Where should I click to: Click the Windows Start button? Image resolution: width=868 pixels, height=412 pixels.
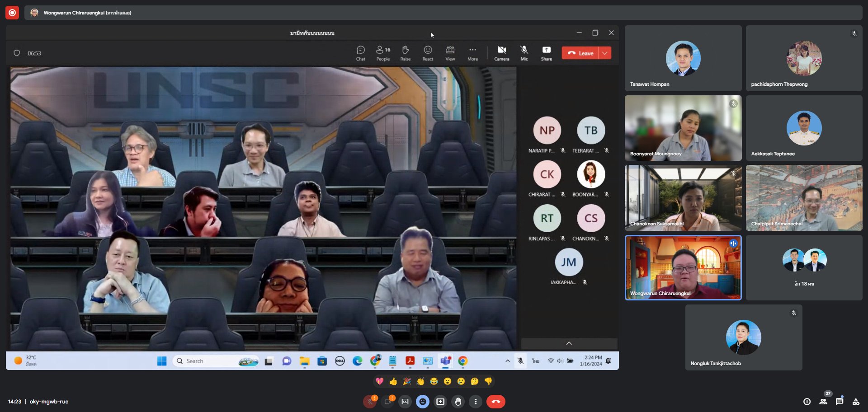[x=162, y=361]
